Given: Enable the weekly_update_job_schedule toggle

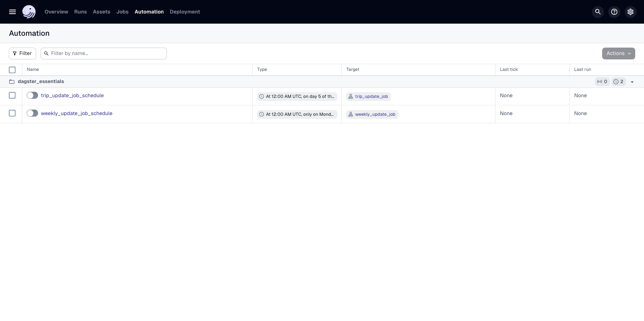Looking at the screenshot, I should click(32, 113).
